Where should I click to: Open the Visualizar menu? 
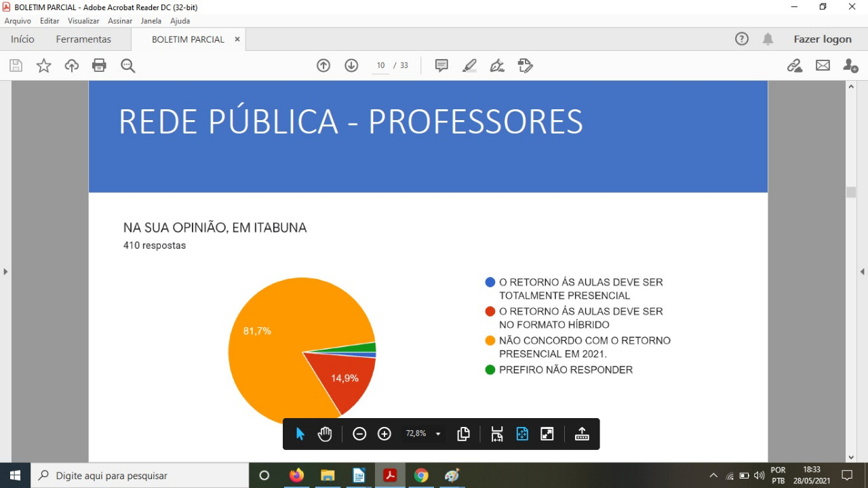(x=83, y=21)
